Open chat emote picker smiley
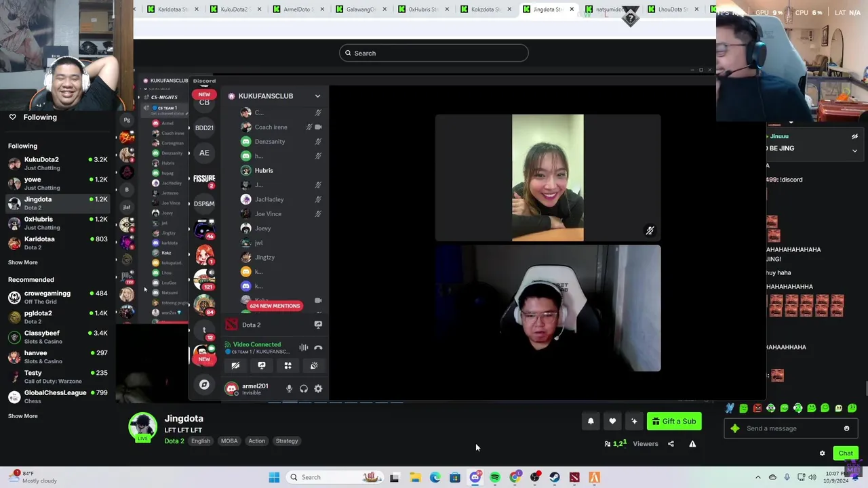Viewport: 868px width, 488px height. pos(846,428)
